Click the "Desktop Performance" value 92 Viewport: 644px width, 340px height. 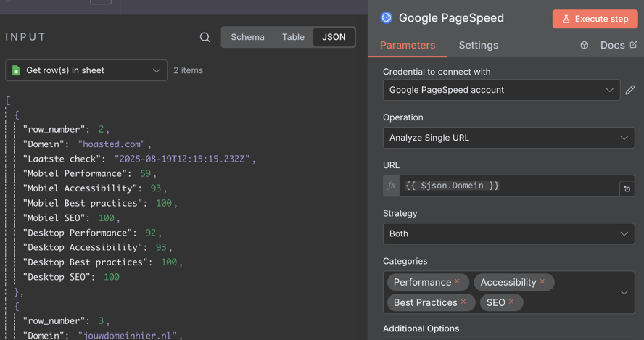tap(150, 233)
